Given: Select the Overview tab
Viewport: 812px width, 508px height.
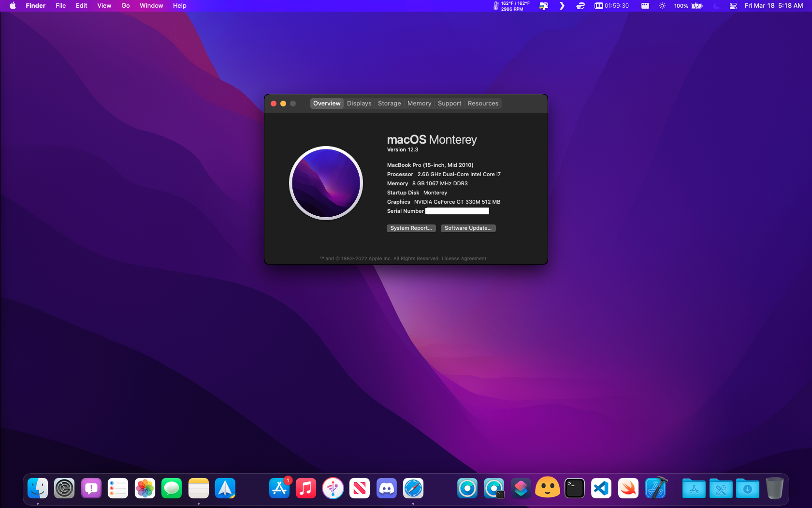Looking at the screenshot, I should point(327,104).
